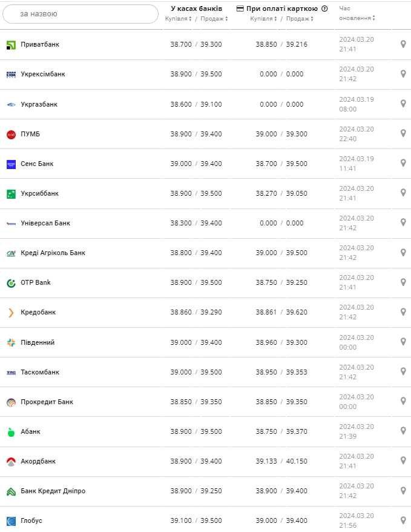The height and width of the screenshot is (532, 411).
Task: Sort by Продаж under У касах банків
Action: pyautogui.click(x=214, y=19)
